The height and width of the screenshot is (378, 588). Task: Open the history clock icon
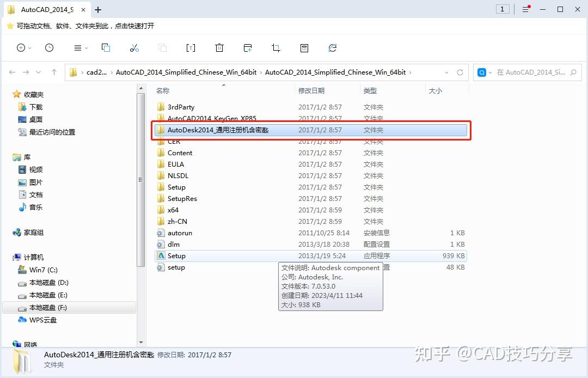point(49,47)
